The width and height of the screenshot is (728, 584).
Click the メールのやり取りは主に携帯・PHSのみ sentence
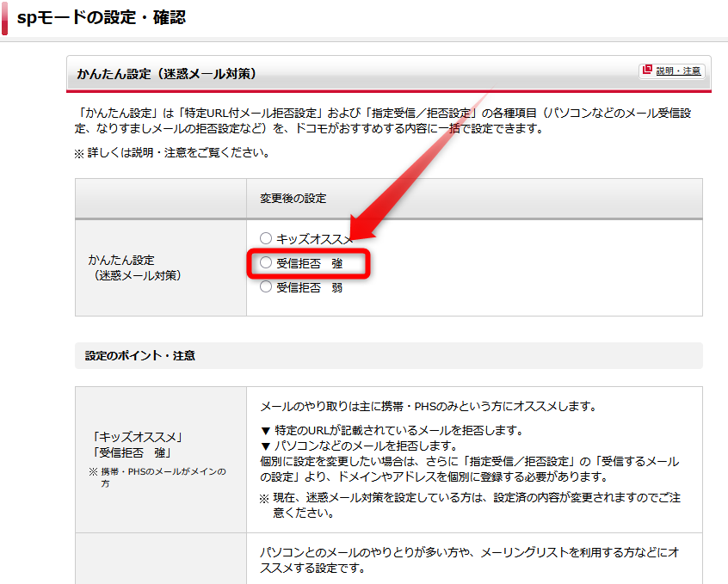[428, 406]
